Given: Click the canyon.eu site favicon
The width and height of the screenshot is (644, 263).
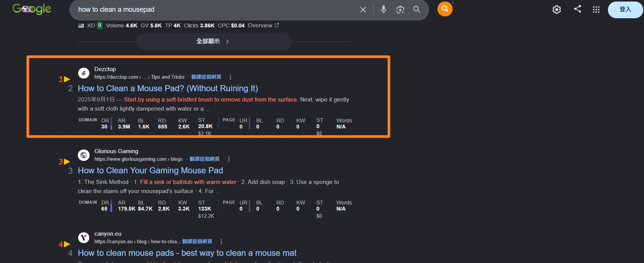Looking at the screenshot, I should (x=84, y=238).
